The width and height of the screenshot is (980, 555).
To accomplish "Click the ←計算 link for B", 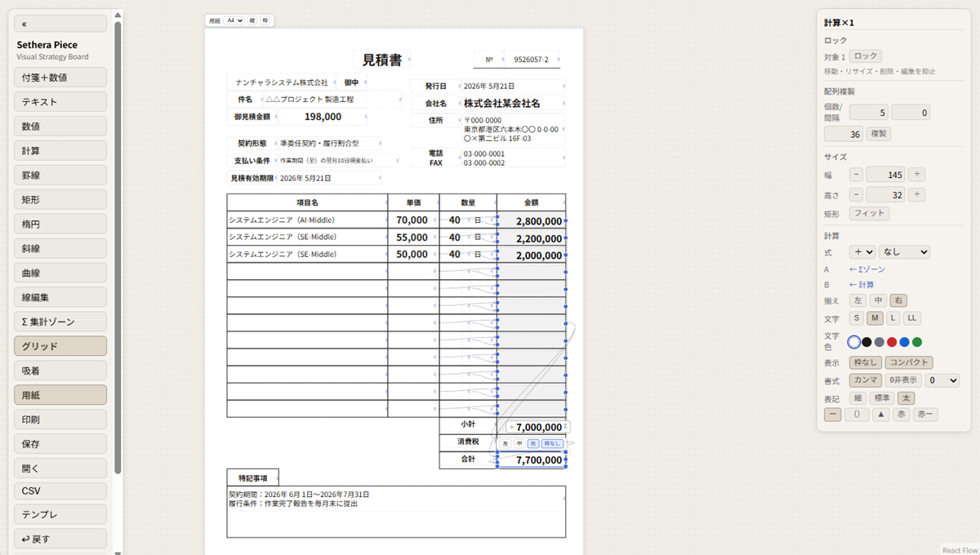I will pos(862,285).
